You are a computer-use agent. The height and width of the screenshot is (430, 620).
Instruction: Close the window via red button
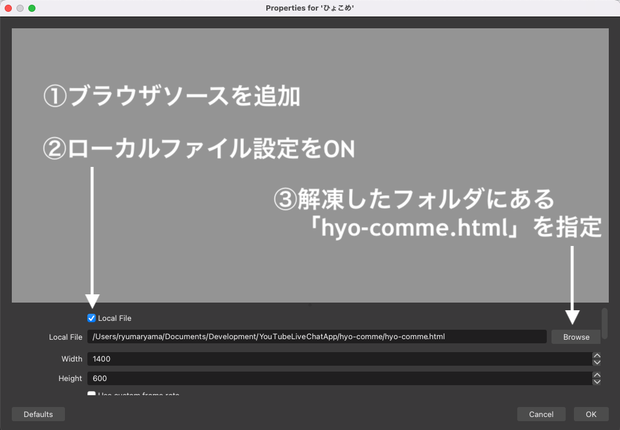pyautogui.click(x=8, y=8)
